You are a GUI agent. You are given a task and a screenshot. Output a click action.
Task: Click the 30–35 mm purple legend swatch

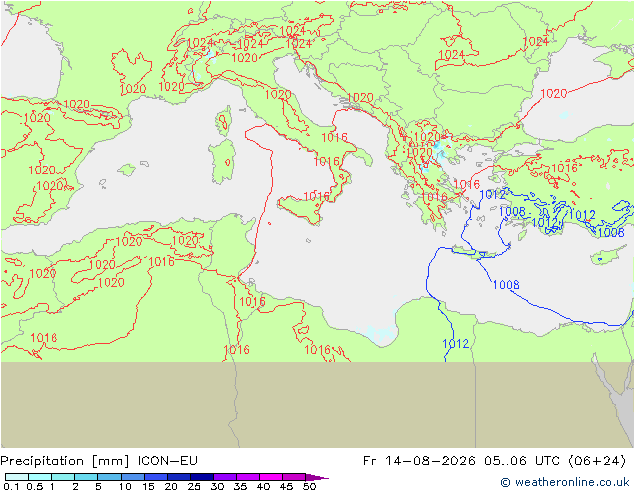click(225, 477)
